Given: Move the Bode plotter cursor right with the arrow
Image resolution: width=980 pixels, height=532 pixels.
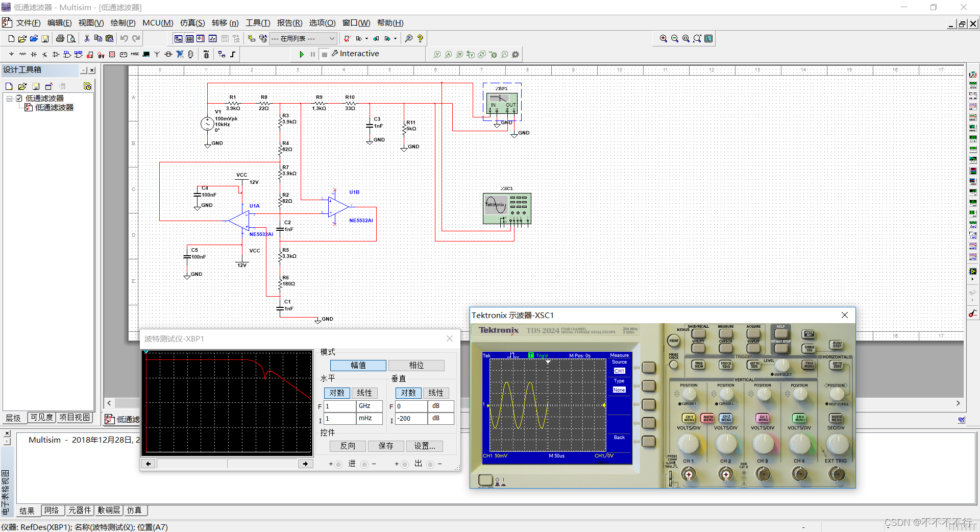Looking at the screenshot, I should click(305, 464).
